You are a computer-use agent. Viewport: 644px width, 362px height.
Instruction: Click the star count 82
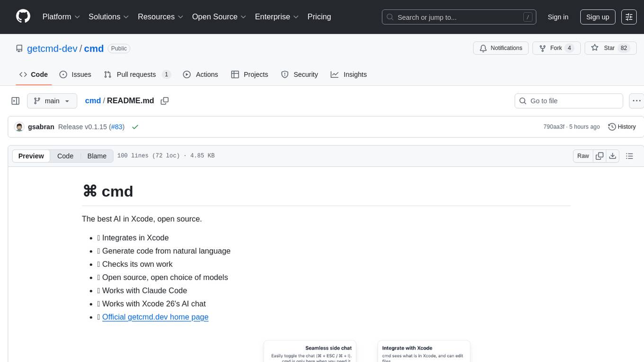(624, 48)
